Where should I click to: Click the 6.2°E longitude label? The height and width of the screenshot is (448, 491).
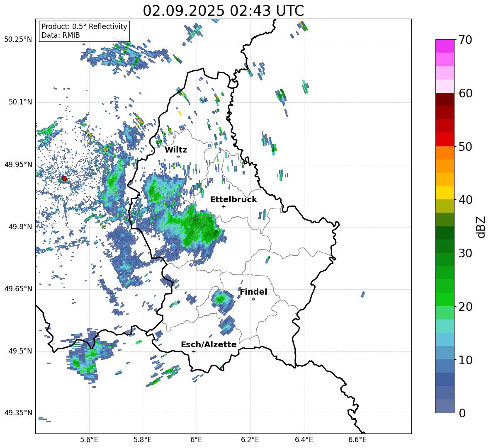(250, 440)
